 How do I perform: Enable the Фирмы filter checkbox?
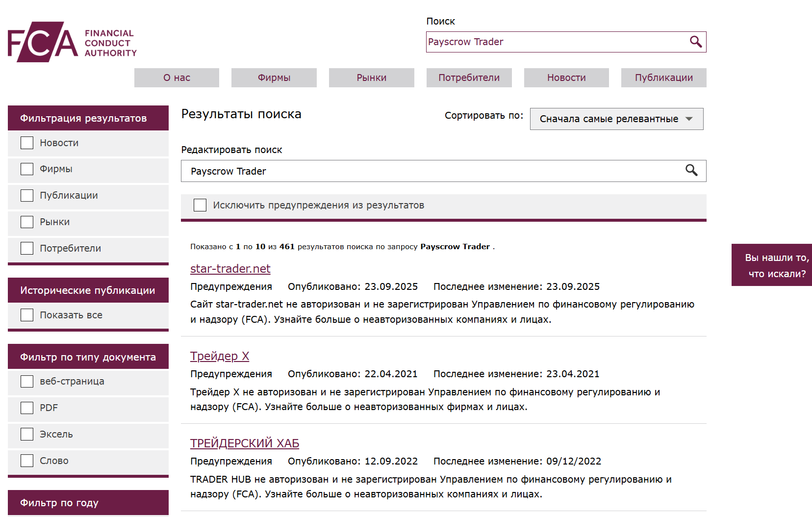27,169
